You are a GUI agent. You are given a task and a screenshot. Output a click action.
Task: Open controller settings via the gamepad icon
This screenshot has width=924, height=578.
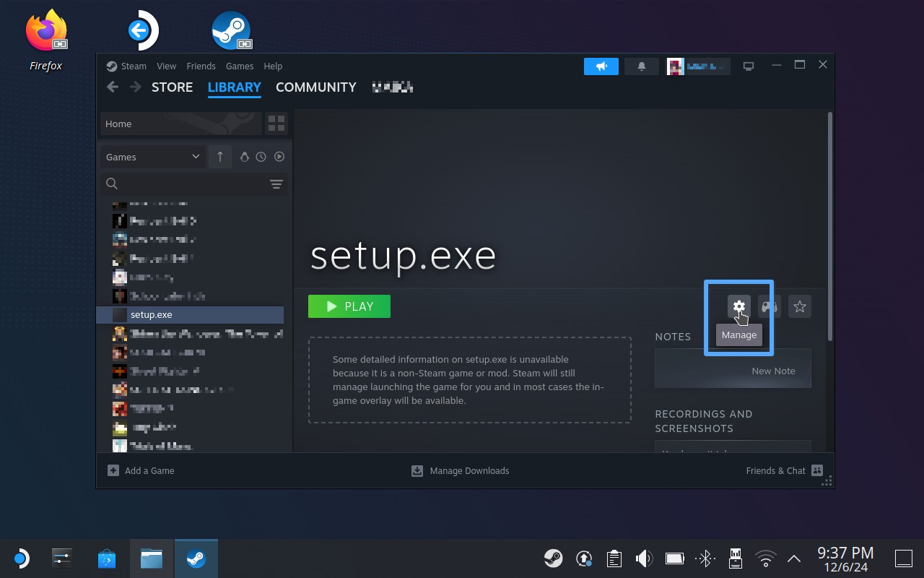point(770,306)
